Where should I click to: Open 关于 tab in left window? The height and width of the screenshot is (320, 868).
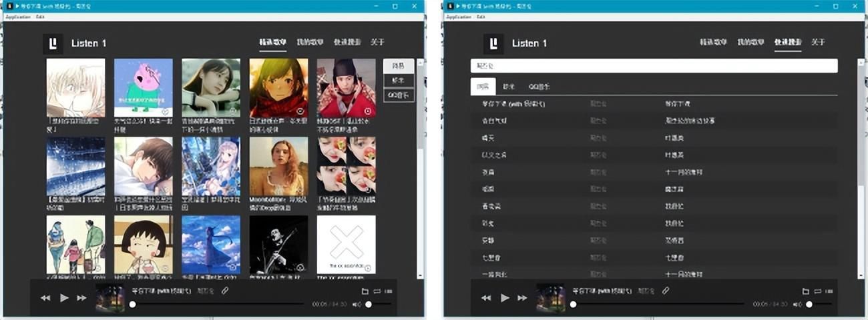(x=377, y=42)
